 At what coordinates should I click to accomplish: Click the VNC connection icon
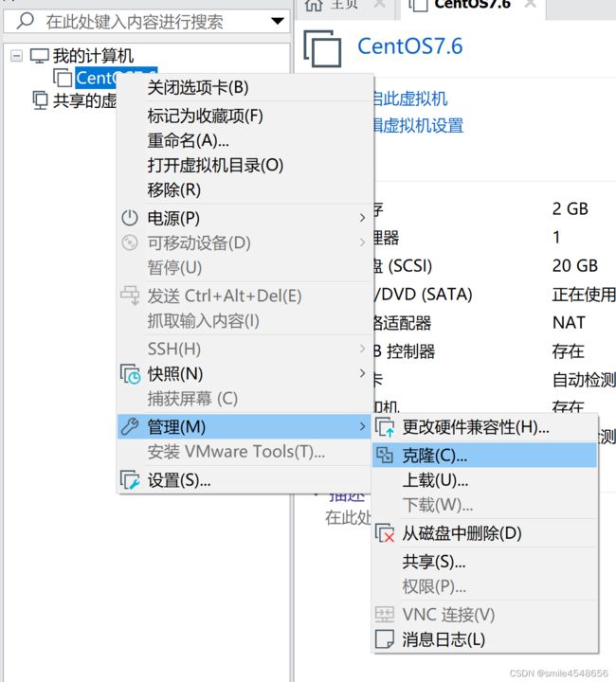coord(385,615)
